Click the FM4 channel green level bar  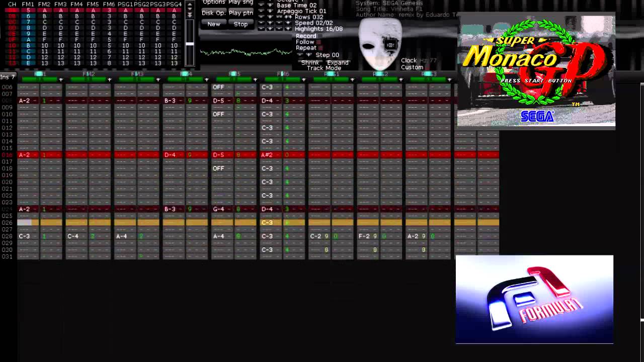(185, 79)
